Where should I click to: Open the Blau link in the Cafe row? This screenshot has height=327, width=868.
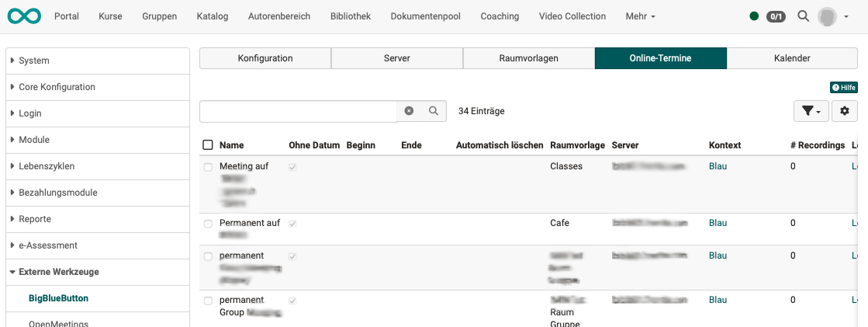point(718,223)
